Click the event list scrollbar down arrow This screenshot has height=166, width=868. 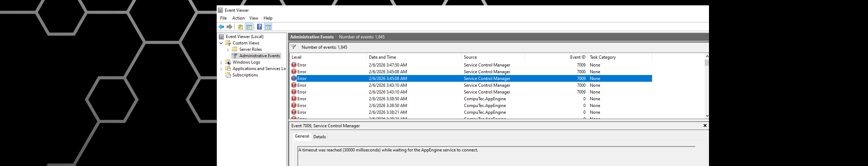click(707, 116)
